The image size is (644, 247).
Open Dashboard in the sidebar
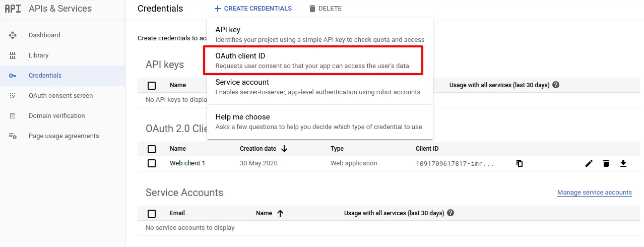[x=62, y=35]
